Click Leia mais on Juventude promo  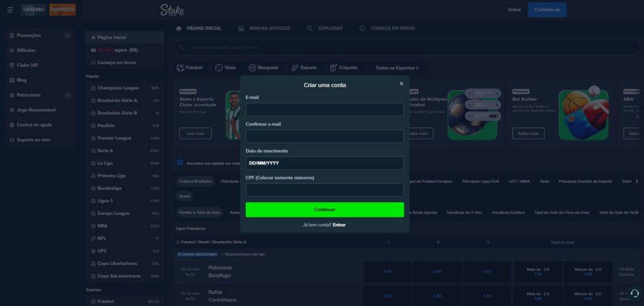point(195,133)
